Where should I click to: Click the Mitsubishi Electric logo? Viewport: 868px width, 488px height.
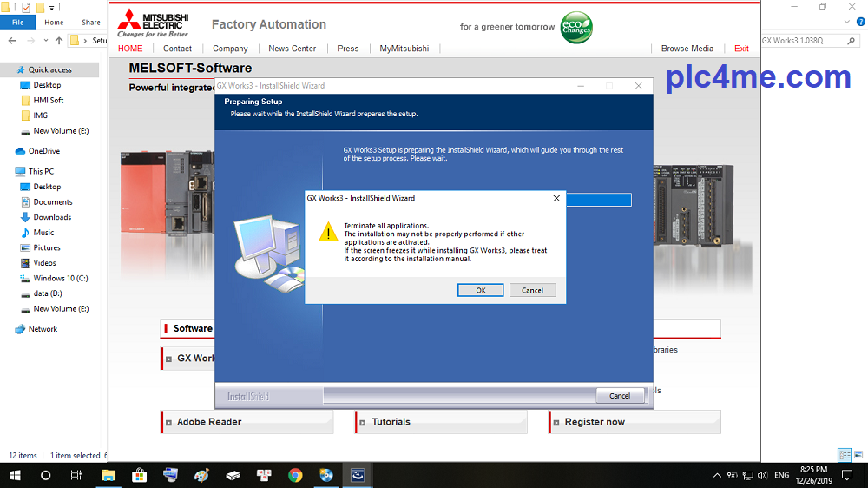pyautogui.click(x=153, y=23)
